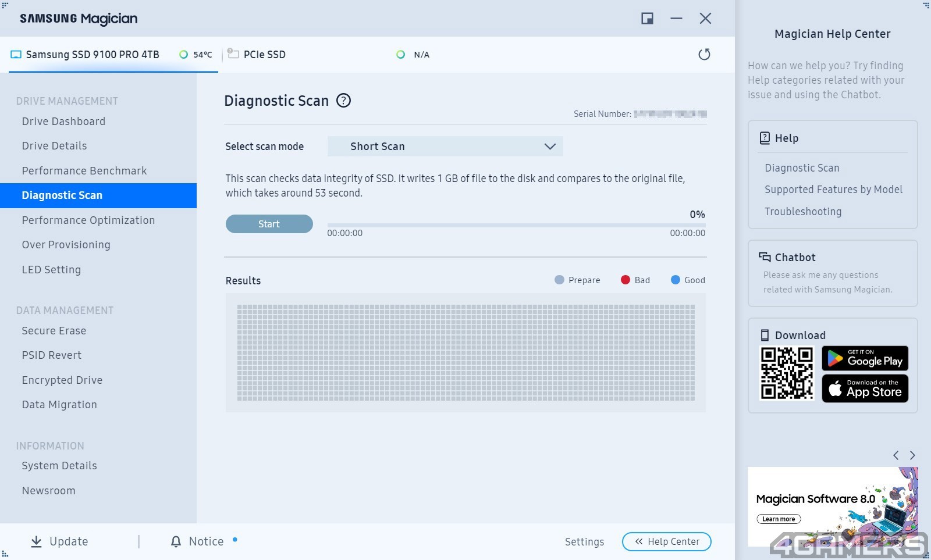Click the Magician app QR code
Screen dimensions: 931x560
(787, 373)
